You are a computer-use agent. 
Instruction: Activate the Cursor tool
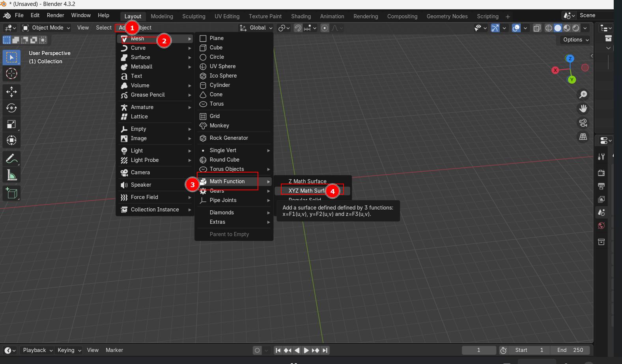pyautogui.click(x=11, y=74)
